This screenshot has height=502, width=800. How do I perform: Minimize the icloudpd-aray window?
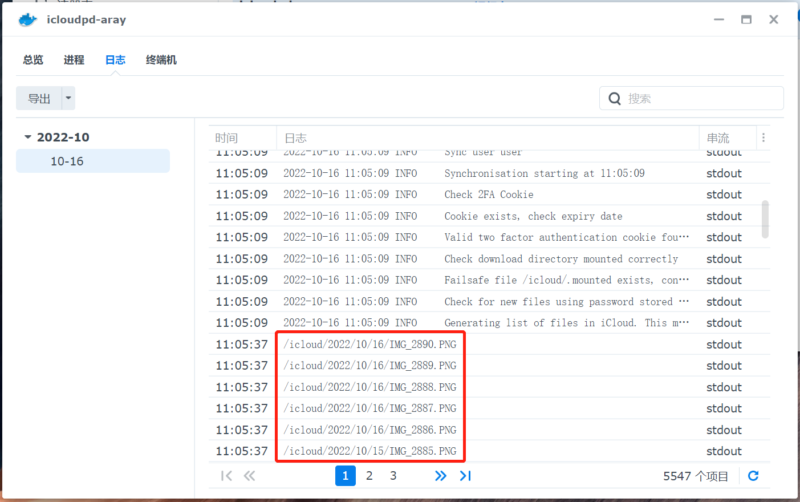(x=719, y=19)
